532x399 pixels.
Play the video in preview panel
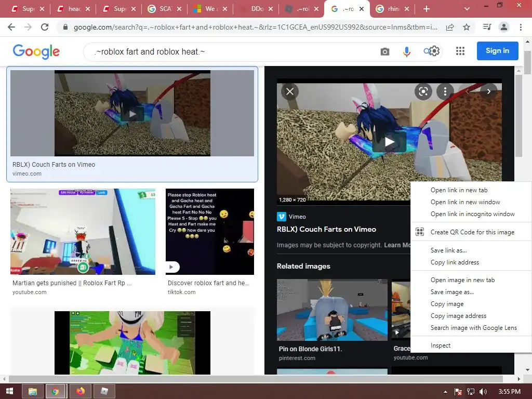389,142
